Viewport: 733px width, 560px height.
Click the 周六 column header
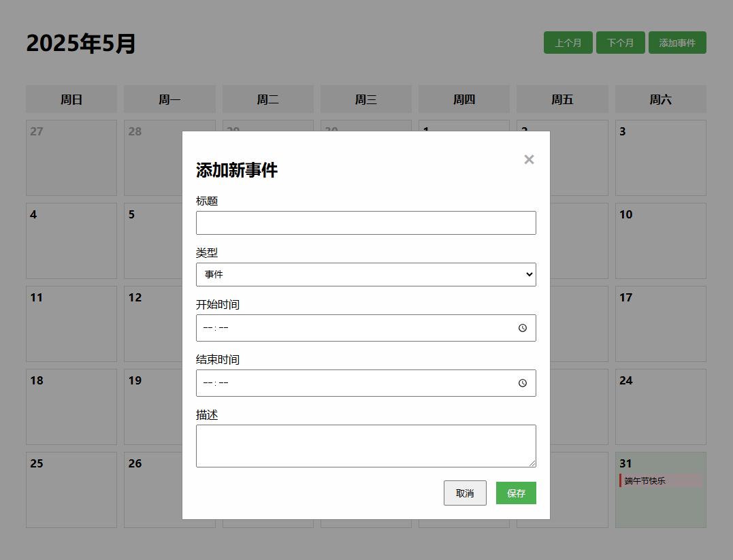point(661,99)
